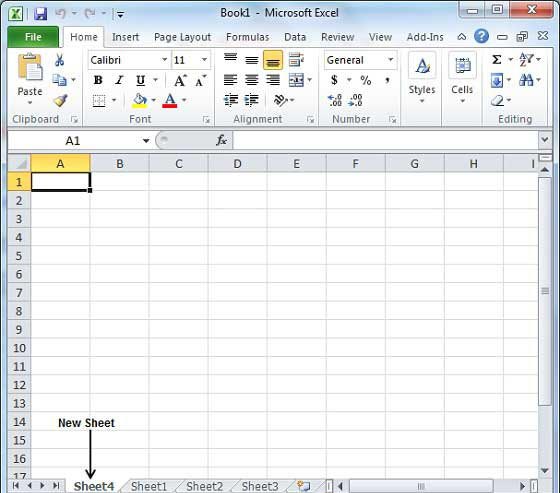
Task: Apply Comma Style format
Action: pyautogui.click(x=388, y=80)
